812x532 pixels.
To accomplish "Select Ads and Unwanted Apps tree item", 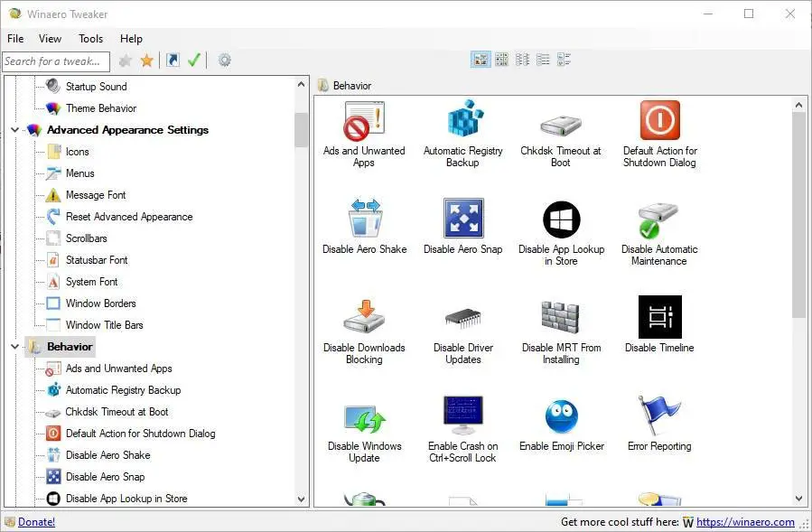I will click(x=118, y=369).
